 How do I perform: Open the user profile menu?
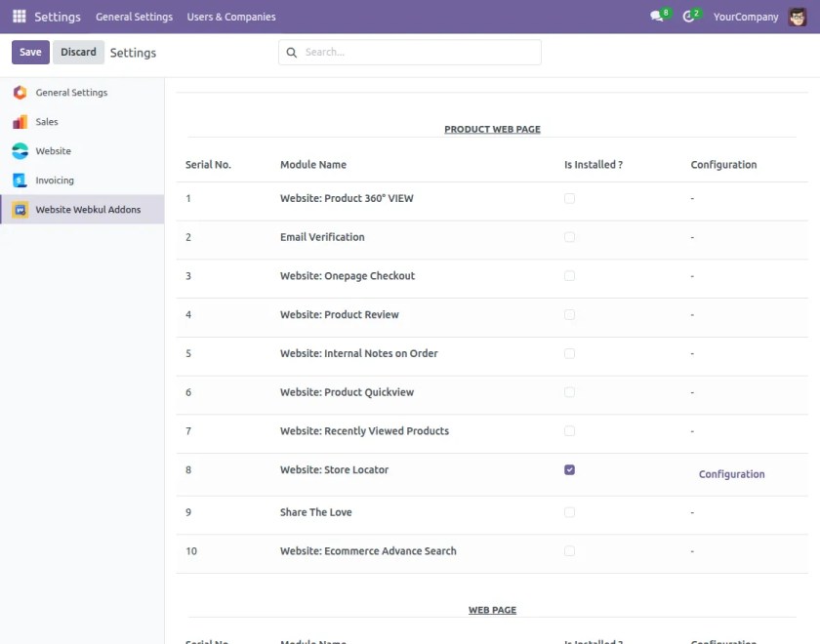pos(797,16)
